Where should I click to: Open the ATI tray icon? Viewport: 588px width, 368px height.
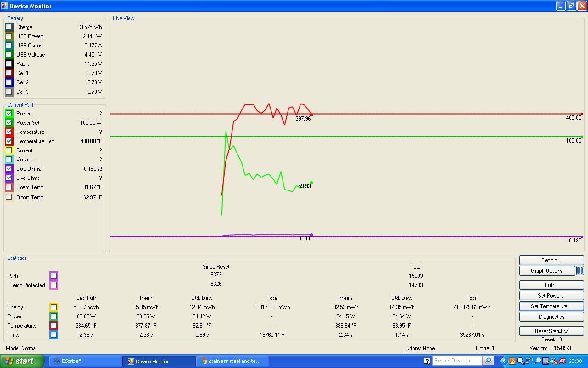[562, 361]
